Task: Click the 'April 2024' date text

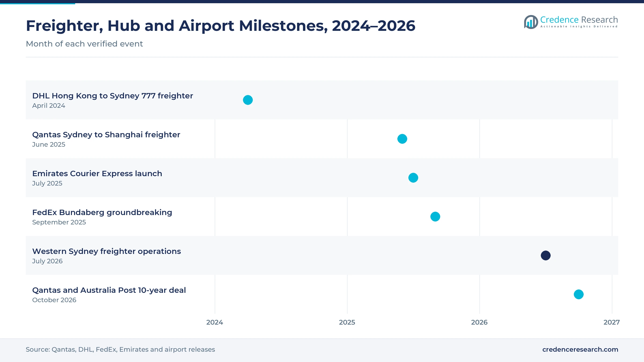Action: [x=49, y=106]
